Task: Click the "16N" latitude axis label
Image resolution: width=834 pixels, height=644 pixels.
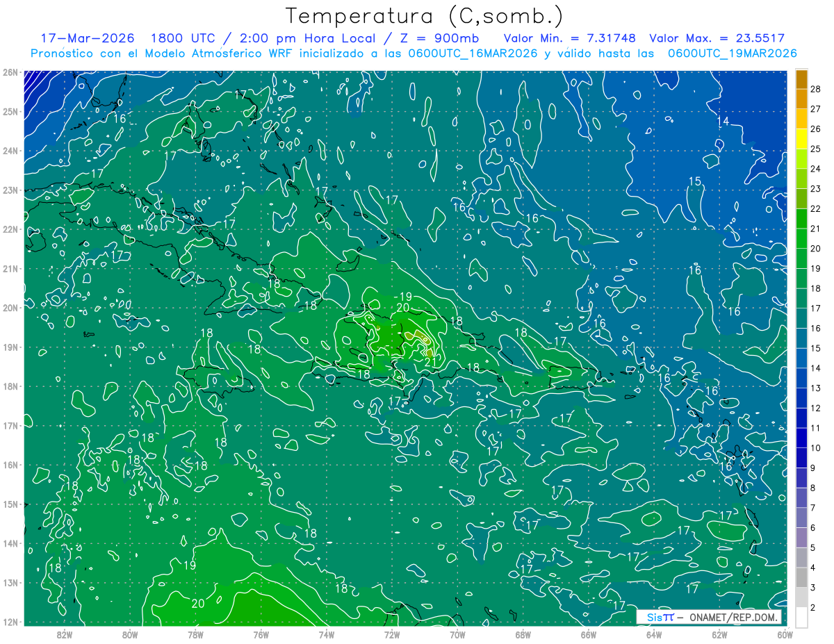Action: coord(10,465)
